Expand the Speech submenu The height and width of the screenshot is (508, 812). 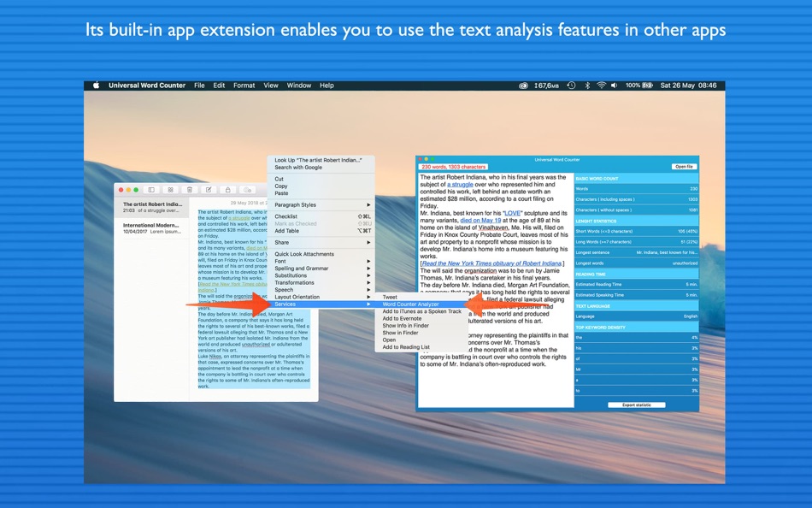(x=321, y=290)
